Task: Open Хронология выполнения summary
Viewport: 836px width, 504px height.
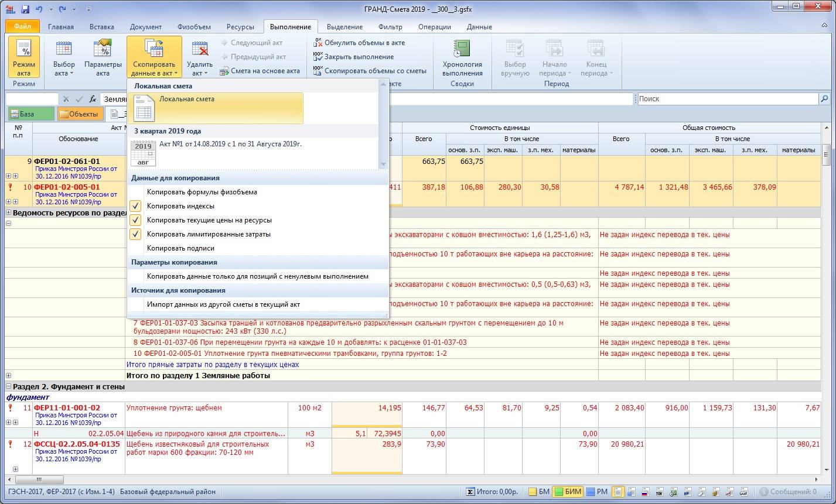Action: point(462,57)
